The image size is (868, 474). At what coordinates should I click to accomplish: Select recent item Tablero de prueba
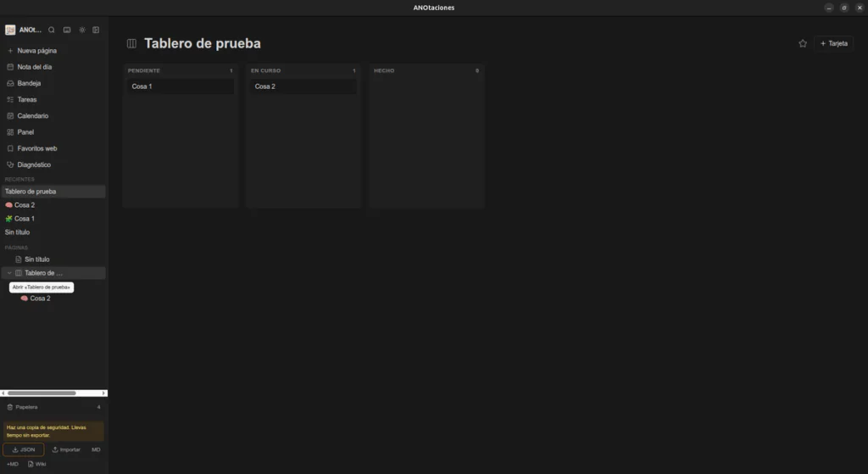[x=53, y=192]
